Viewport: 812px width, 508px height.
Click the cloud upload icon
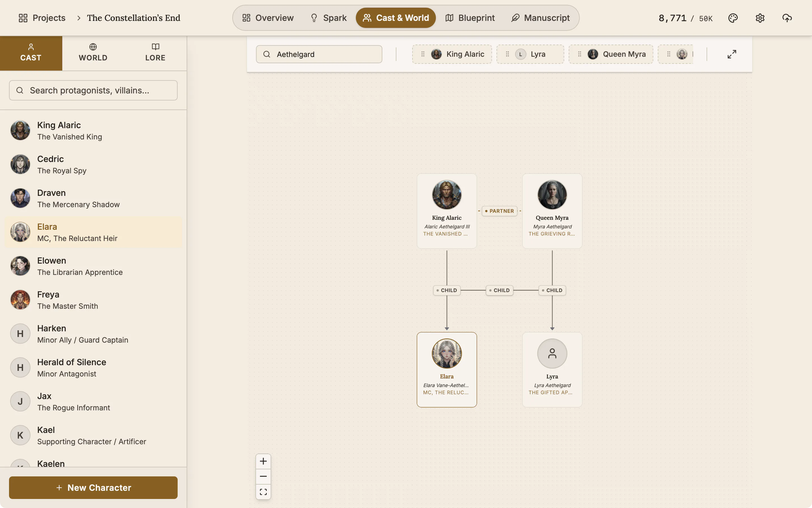coord(787,18)
